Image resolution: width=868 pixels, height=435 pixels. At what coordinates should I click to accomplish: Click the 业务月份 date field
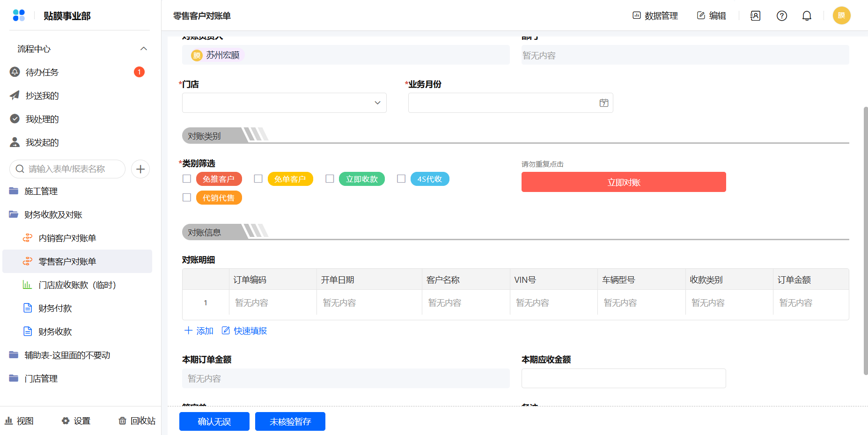pos(511,103)
